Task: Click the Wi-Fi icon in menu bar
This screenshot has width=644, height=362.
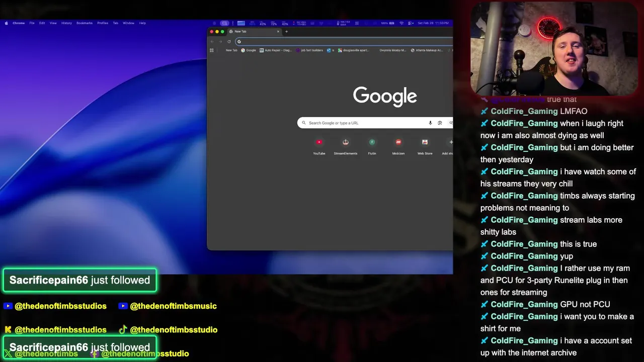Action: pos(401,23)
